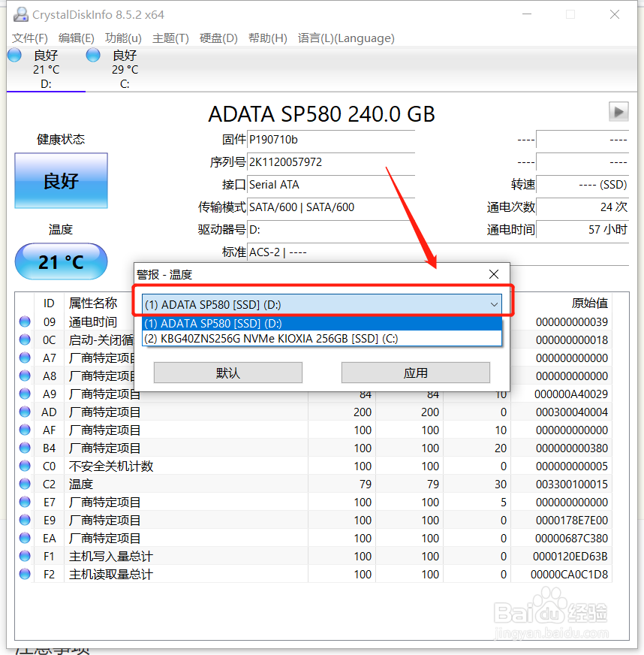
Task: Select the 通电时间 attribute row name
Action: pos(93,321)
